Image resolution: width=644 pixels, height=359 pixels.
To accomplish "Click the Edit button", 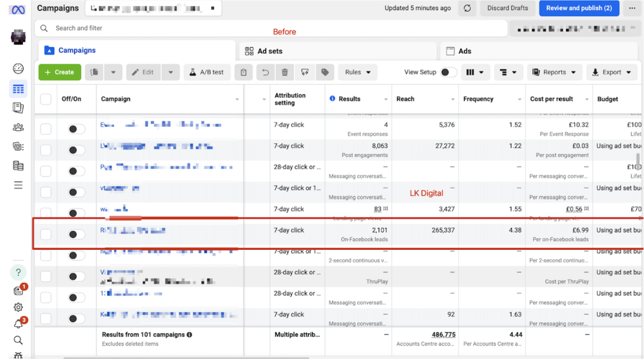I will click(143, 72).
